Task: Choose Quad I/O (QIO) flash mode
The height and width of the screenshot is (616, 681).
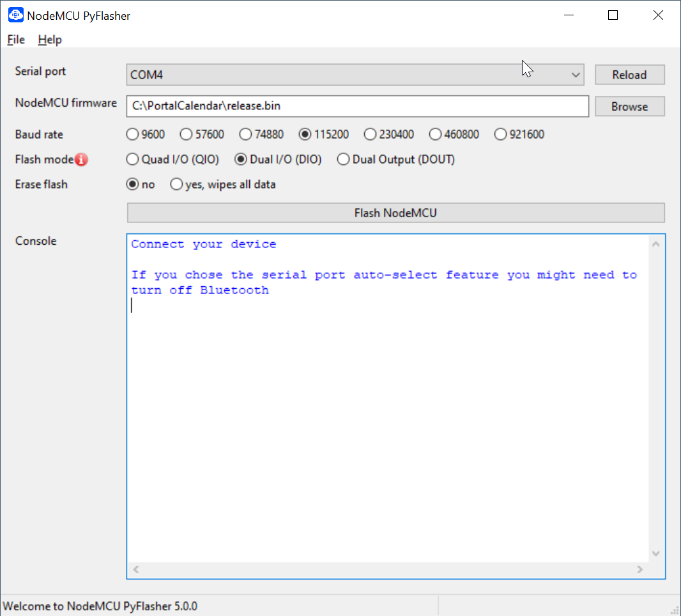Action: (172, 159)
